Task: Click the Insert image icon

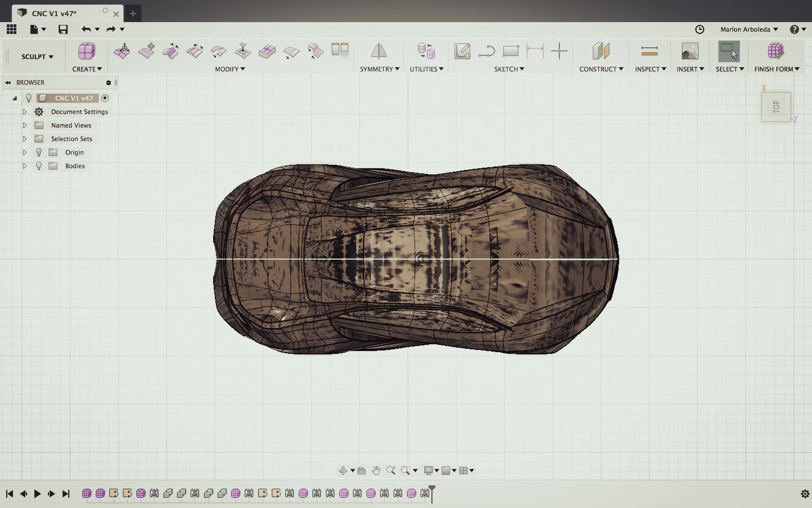Action: coord(690,51)
